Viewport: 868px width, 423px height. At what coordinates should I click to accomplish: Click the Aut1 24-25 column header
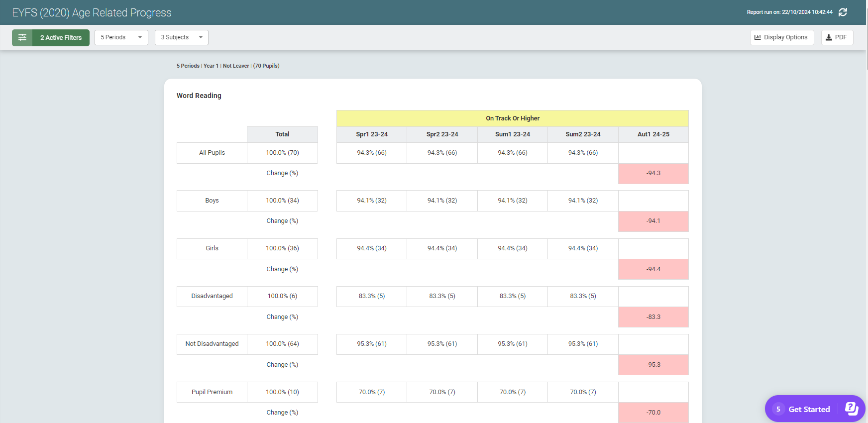coord(653,134)
